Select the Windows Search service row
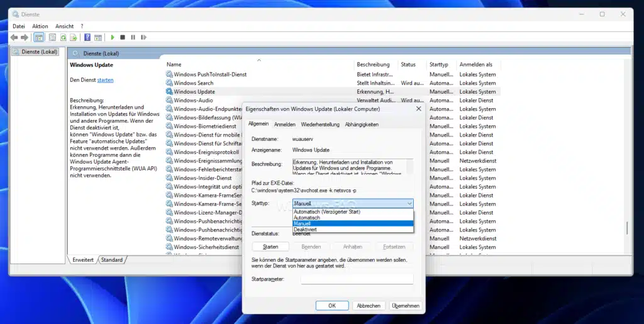644x324 pixels. point(333,83)
